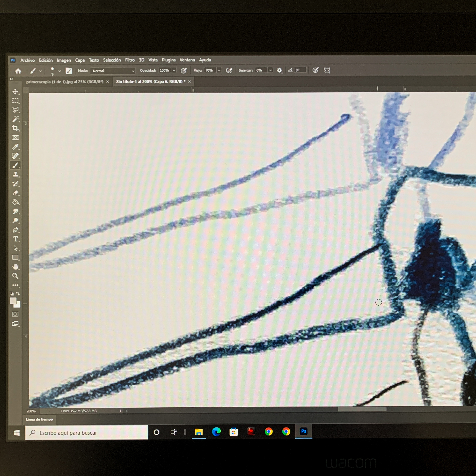
Task: Select the Eyedropper tool
Action: point(15,147)
